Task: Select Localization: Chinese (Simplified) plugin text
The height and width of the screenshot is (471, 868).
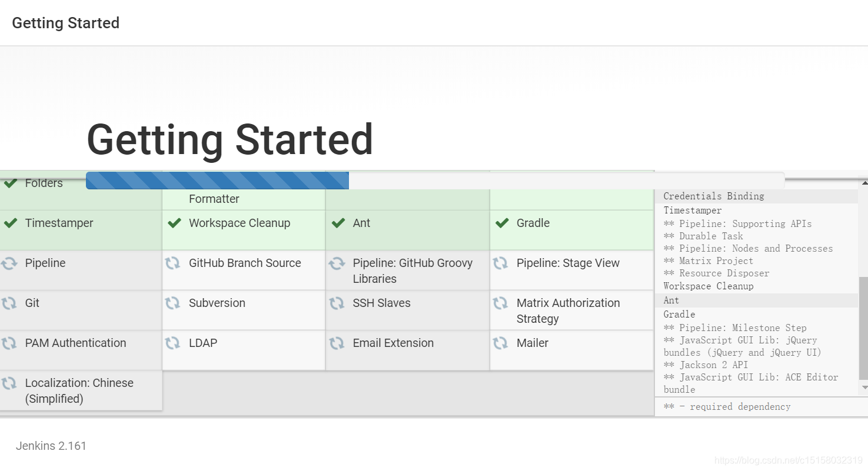Action: [79, 391]
